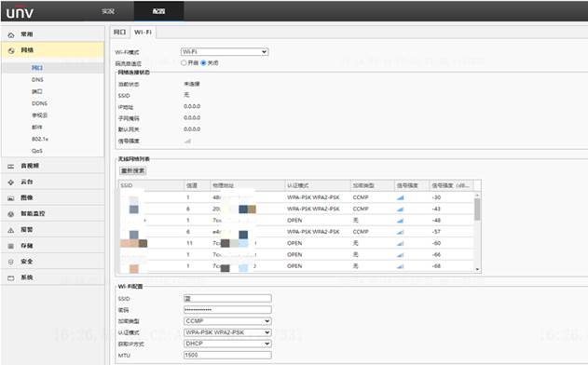Select the -66 signal value cell
The image size is (588, 365).
point(436,255)
